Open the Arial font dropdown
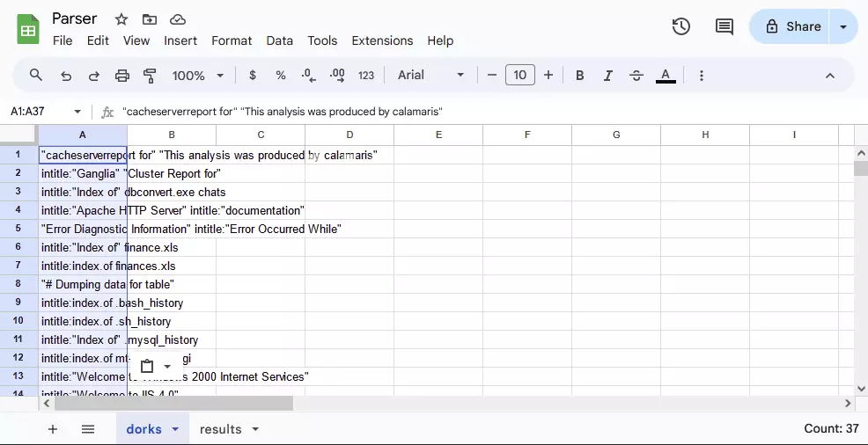Screen dimensions: 868x445 point(430,75)
